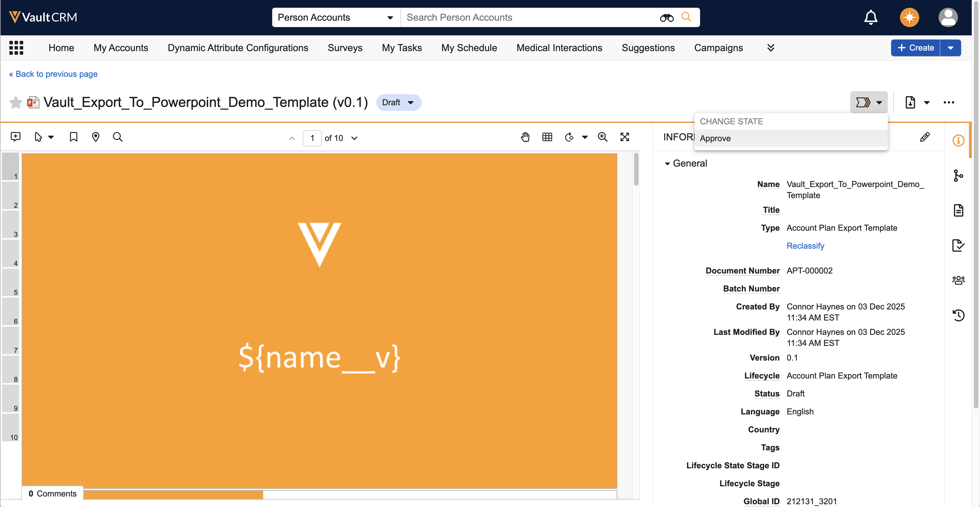Open document relationships panel icon
This screenshot has width=980, height=507.
(x=958, y=175)
